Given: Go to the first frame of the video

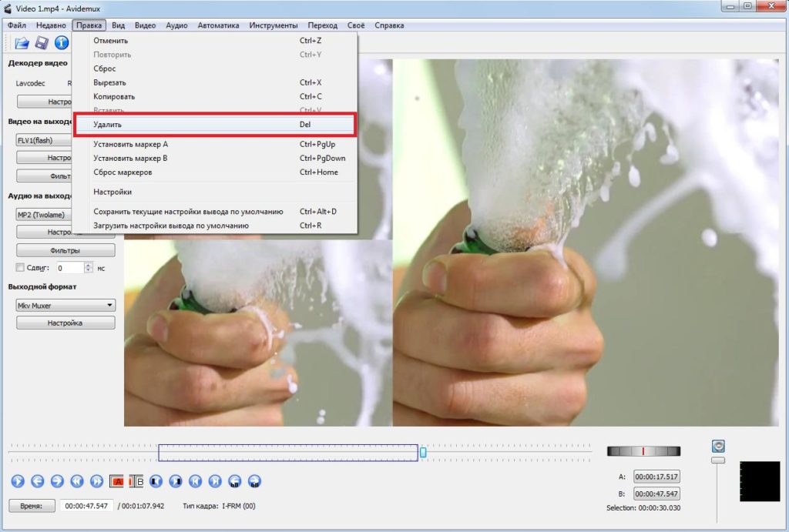Looking at the screenshot, I should click(x=195, y=481).
